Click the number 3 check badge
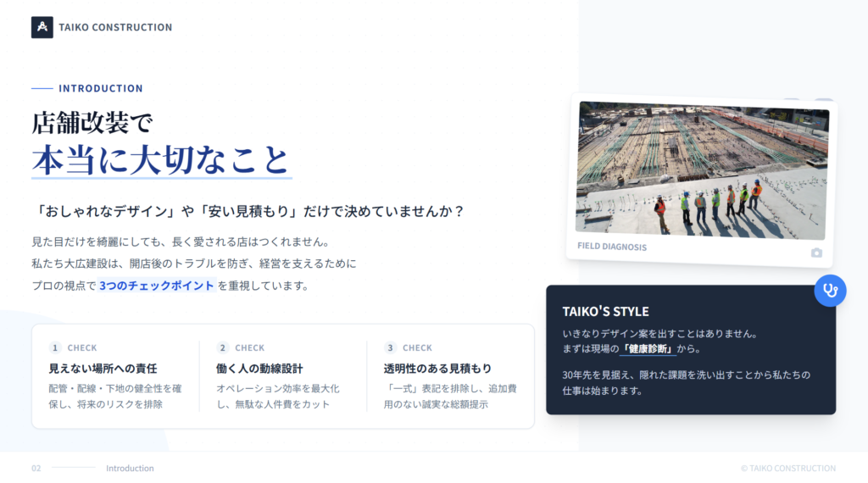The height and width of the screenshot is (483, 868). click(x=390, y=347)
